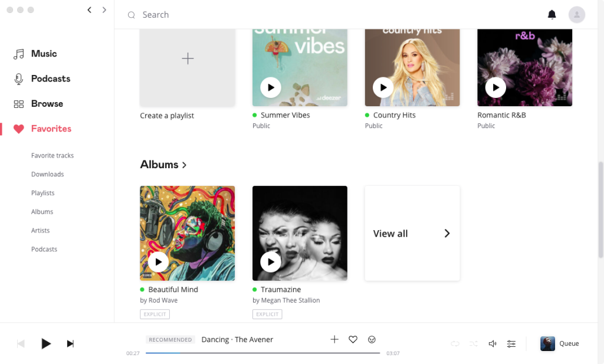The height and width of the screenshot is (364, 604).
Task: Expand the Albums section heading
Action: coord(163,165)
